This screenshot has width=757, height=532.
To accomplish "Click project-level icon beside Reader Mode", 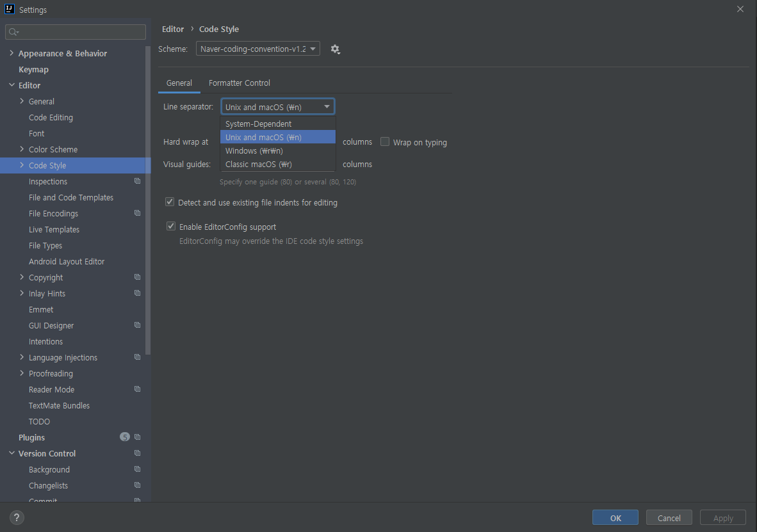I will (137, 389).
